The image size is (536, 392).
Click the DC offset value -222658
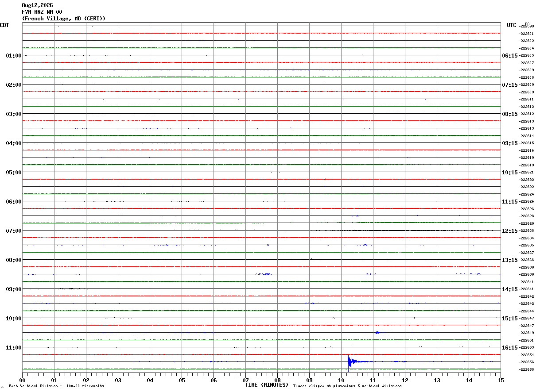point(526,369)
